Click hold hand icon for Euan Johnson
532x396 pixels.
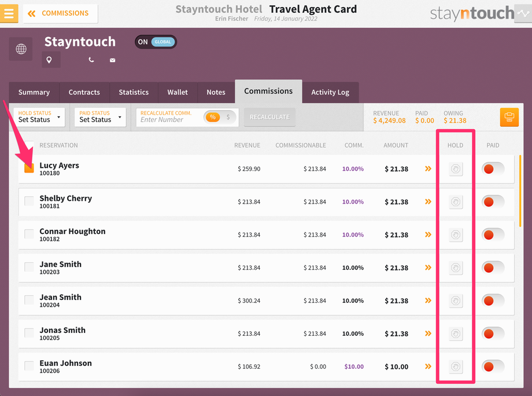point(456,366)
